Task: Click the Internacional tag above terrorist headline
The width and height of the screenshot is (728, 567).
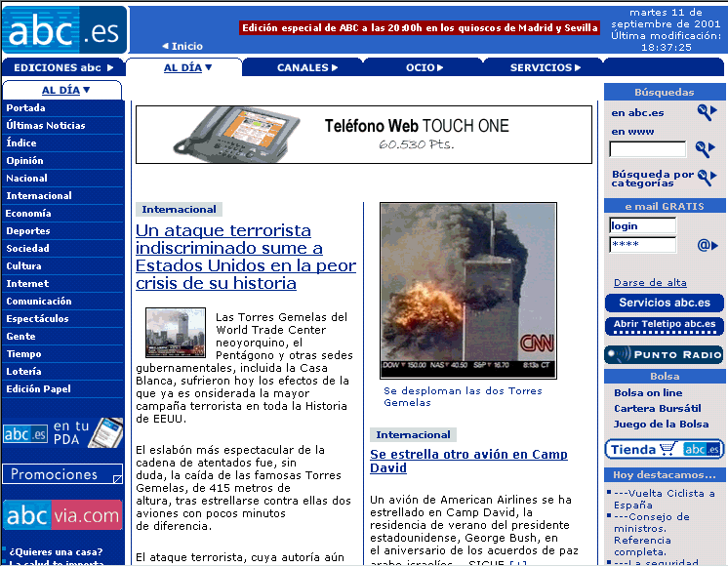Action: (179, 210)
